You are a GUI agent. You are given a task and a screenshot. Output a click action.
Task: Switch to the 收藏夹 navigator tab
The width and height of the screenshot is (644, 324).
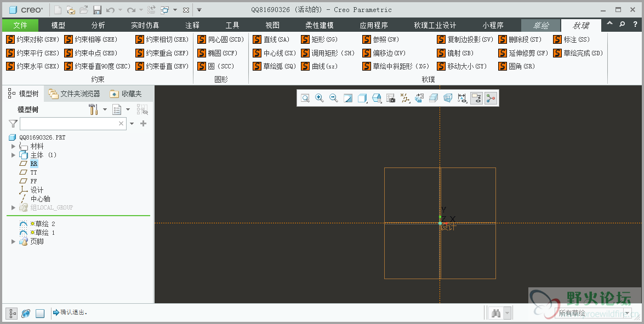[126, 94]
